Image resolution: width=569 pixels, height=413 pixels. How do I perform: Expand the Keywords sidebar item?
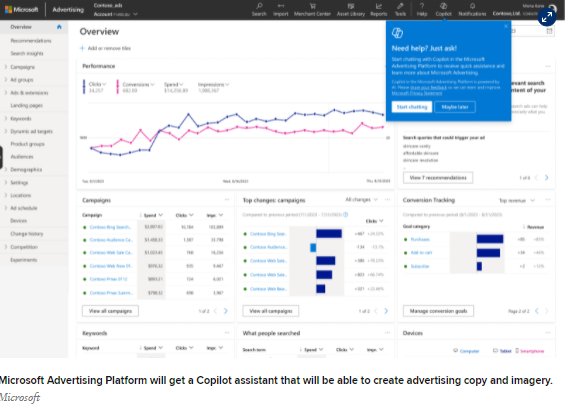(6, 118)
